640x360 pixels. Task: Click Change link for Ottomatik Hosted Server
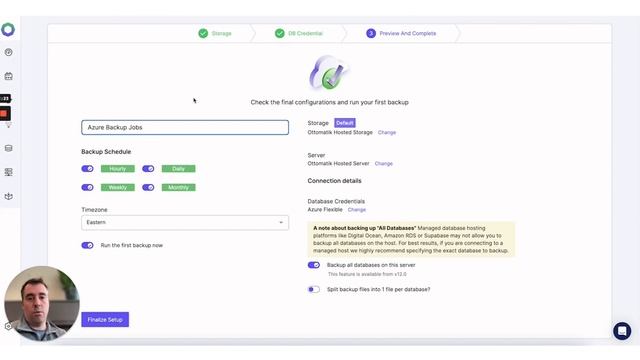click(384, 164)
